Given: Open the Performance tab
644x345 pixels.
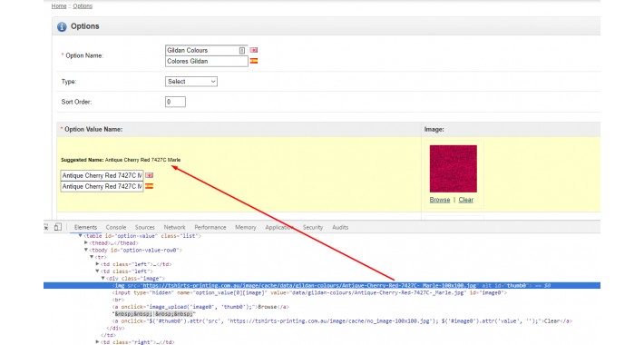Looking at the screenshot, I should pyautogui.click(x=210, y=227).
